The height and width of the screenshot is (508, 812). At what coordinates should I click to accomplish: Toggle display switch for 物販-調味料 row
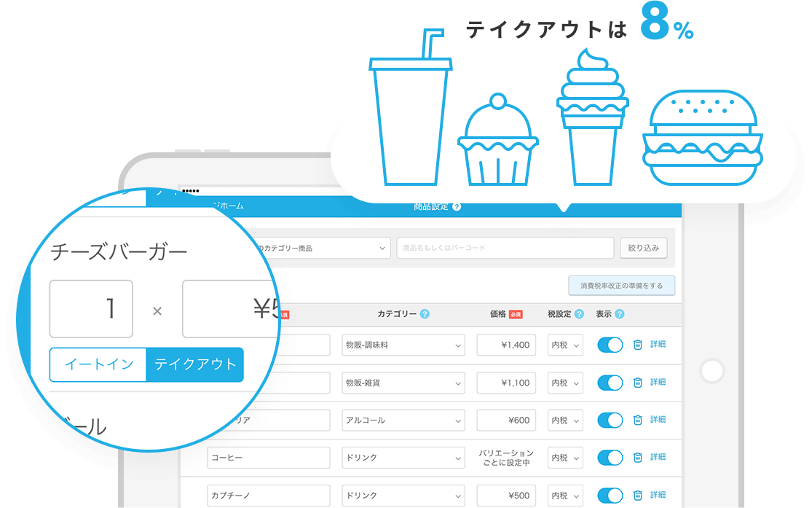click(610, 345)
